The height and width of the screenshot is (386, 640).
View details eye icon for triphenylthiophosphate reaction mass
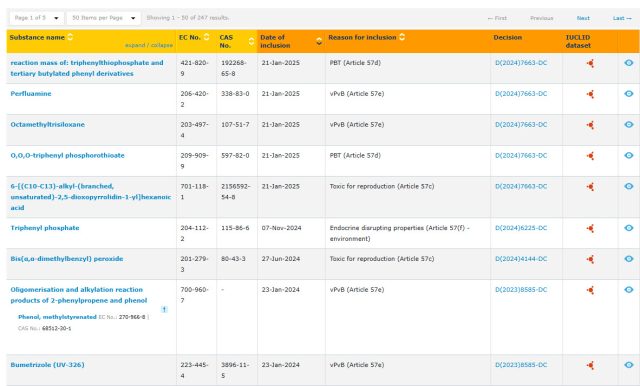tap(629, 62)
